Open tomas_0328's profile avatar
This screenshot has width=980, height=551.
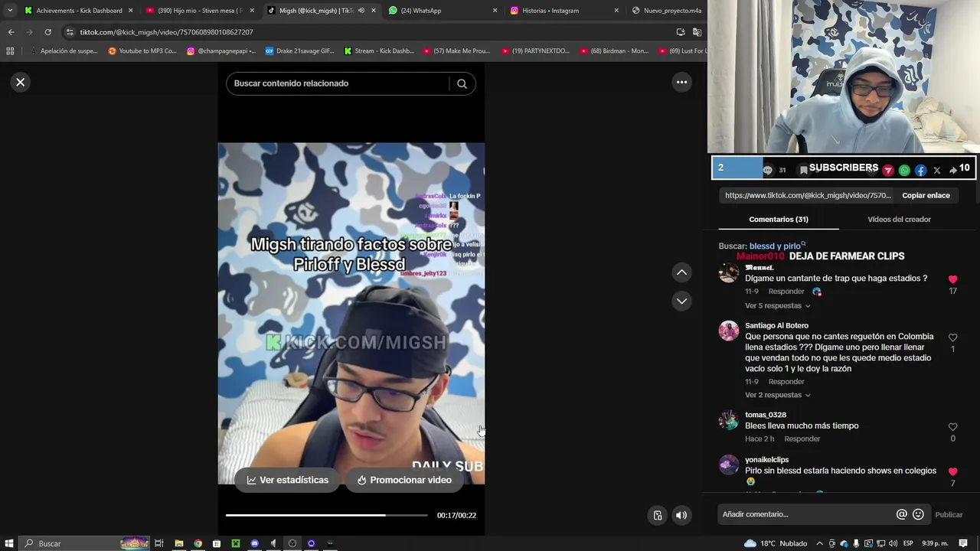tap(728, 420)
